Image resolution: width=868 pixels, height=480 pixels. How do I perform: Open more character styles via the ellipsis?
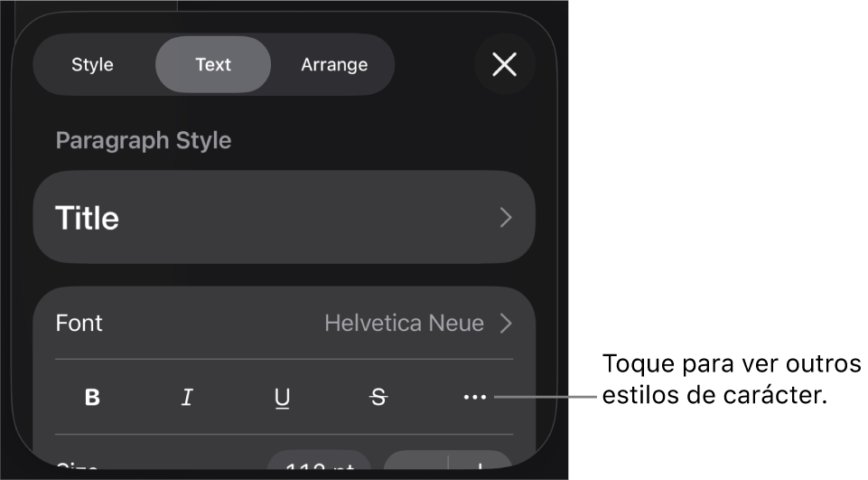pyautogui.click(x=475, y=397)
